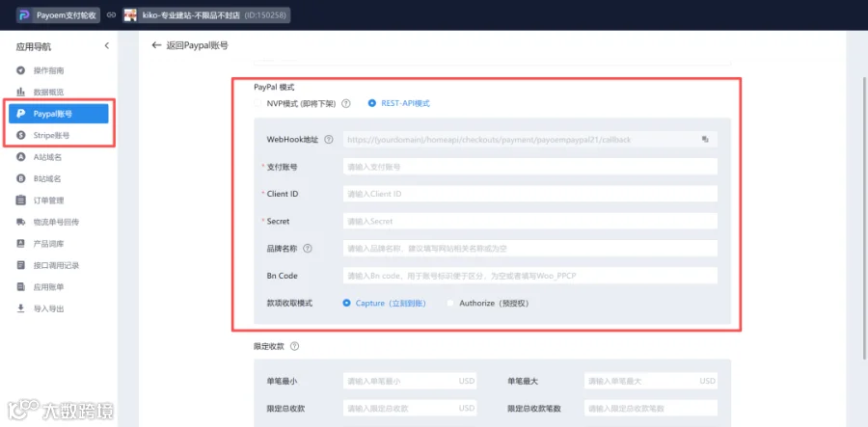Click the help icon beside WebHook地址
This screenshot has width=868, height=427.
coord(328,140)
